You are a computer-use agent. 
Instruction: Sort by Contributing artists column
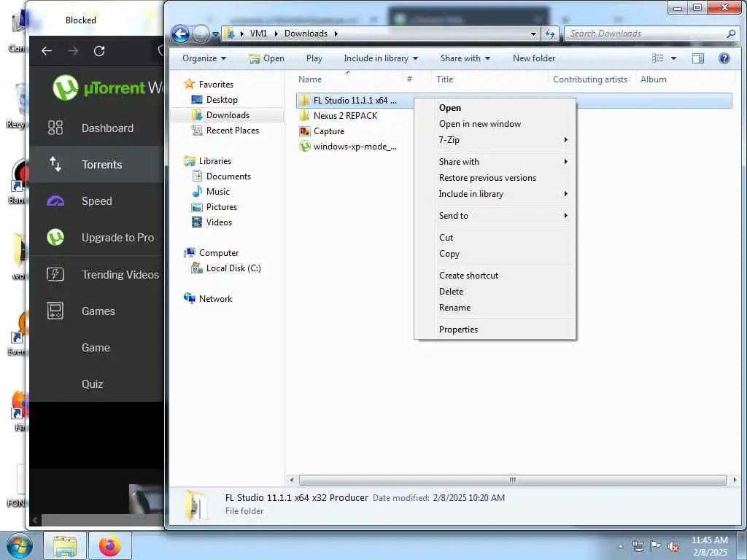(x=589, y=79)
